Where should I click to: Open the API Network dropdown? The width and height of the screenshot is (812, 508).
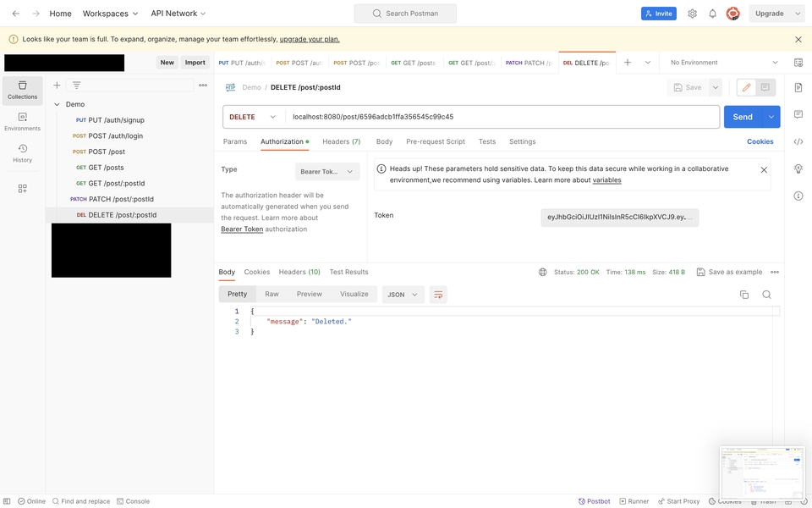178,14
